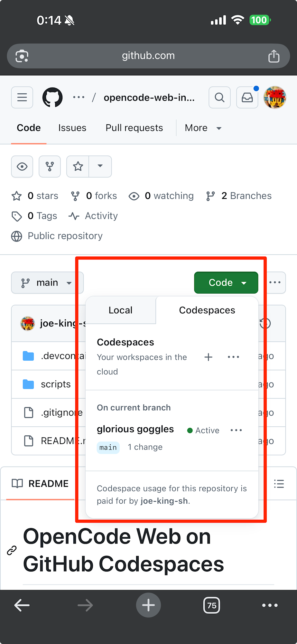This screenshot has height=644, width=297.
Task: Open the .devcontainer folder
Action: tap(63, 356)
